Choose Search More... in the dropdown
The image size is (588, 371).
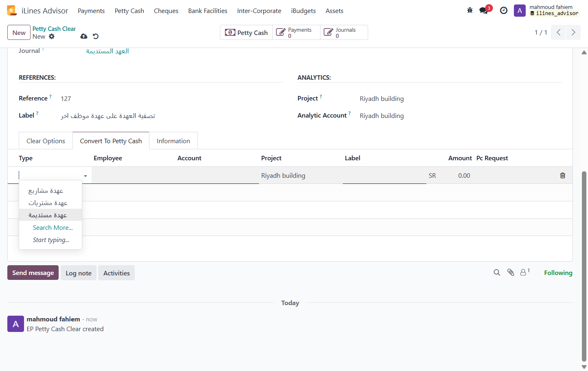pyautogui.click(x=50, y=227)
